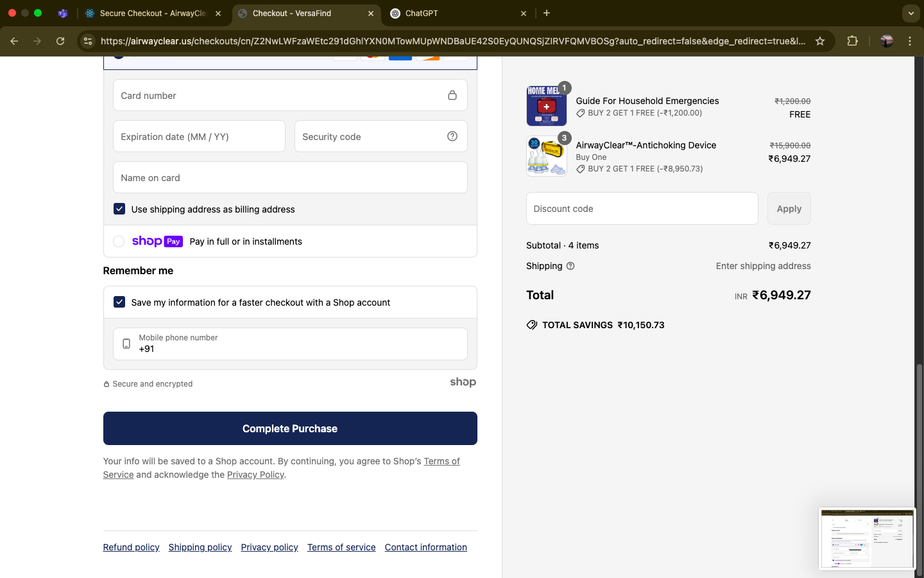Open the Chrome three-dot menu

coord(909,41)
